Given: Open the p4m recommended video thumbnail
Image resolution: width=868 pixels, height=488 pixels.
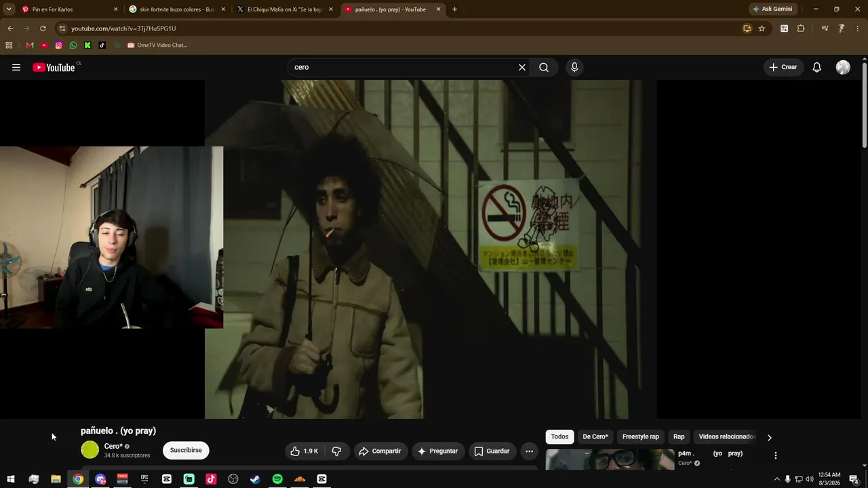Looking at the screenshot, I should [610, 459].
